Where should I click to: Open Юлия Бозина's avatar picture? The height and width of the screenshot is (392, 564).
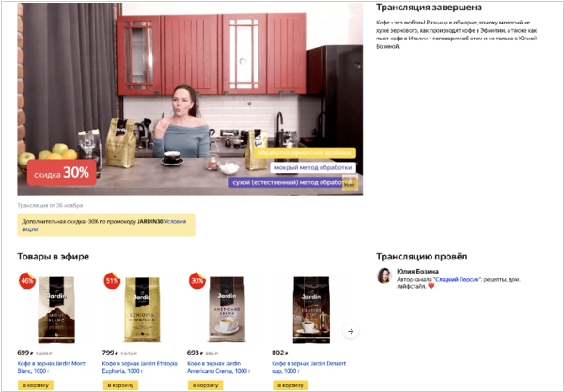(x=384, y=275)
